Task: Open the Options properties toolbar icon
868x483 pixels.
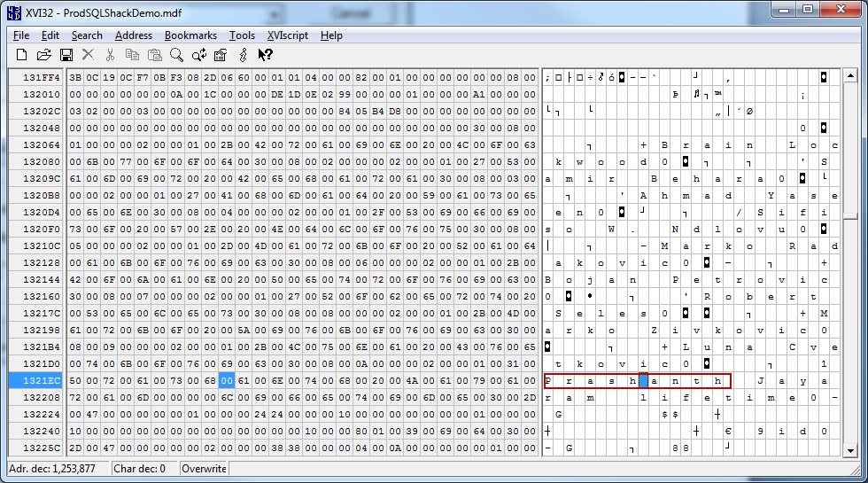Action: point(221,55)
